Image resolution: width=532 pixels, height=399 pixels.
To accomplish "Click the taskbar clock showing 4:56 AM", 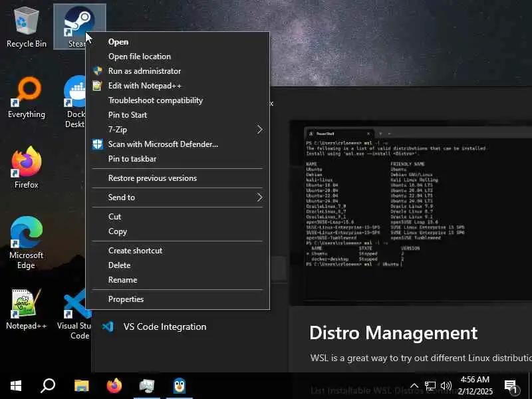I will [475, 386].
